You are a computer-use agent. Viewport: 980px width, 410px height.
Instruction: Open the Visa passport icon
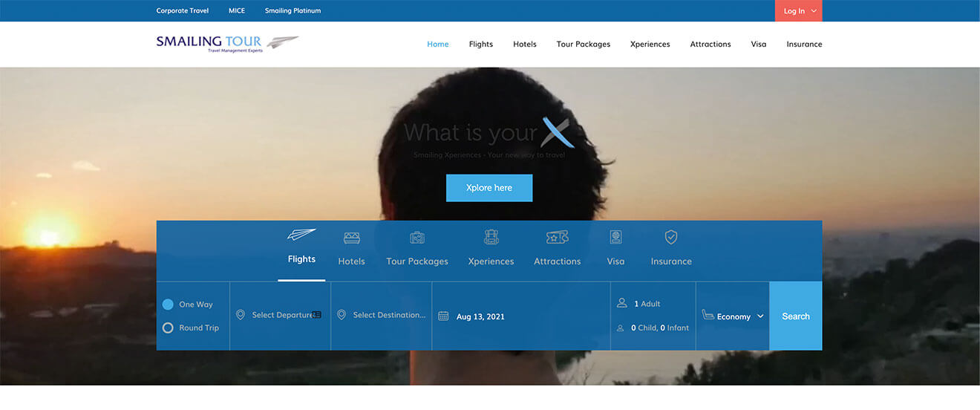coord(615,238)
